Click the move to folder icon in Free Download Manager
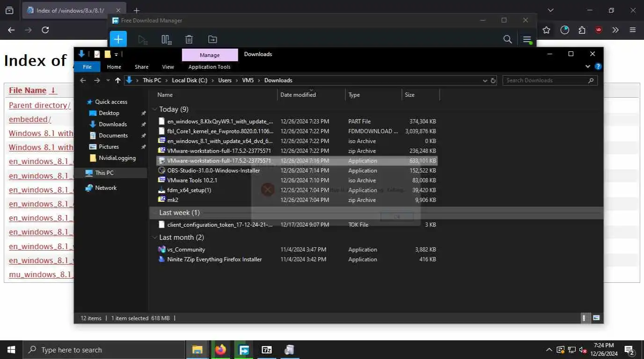This screenshot has height=359, width=644. click(212, 40)
